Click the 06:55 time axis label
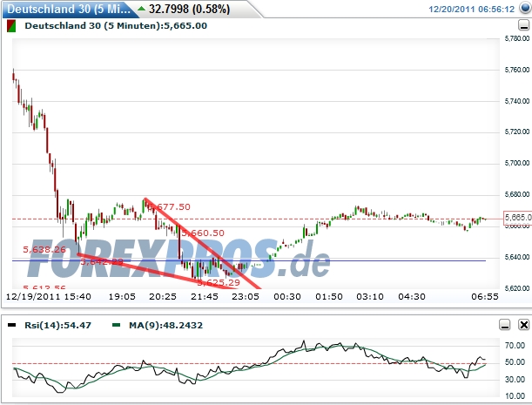This screenshot has width=532, height=405. [x=485, y=297]
